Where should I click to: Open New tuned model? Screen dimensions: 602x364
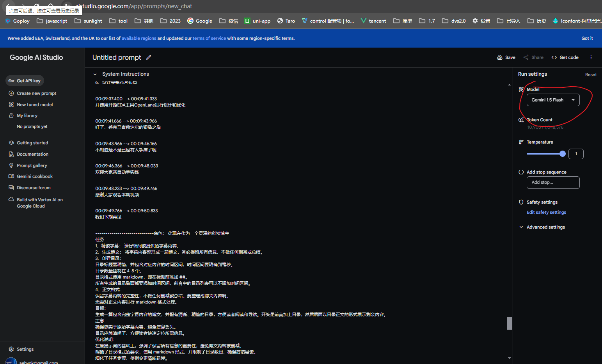31,105
